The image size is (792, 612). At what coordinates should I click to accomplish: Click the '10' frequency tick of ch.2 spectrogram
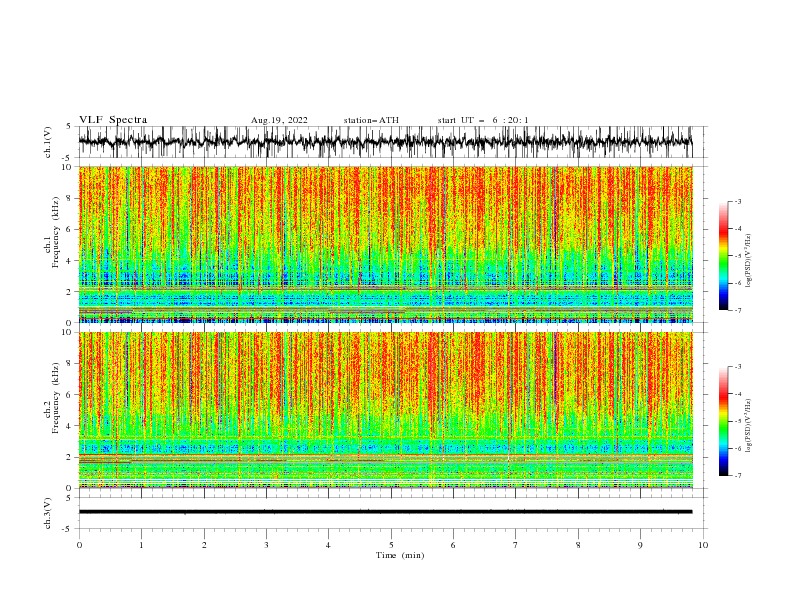[x=68, y=332]
